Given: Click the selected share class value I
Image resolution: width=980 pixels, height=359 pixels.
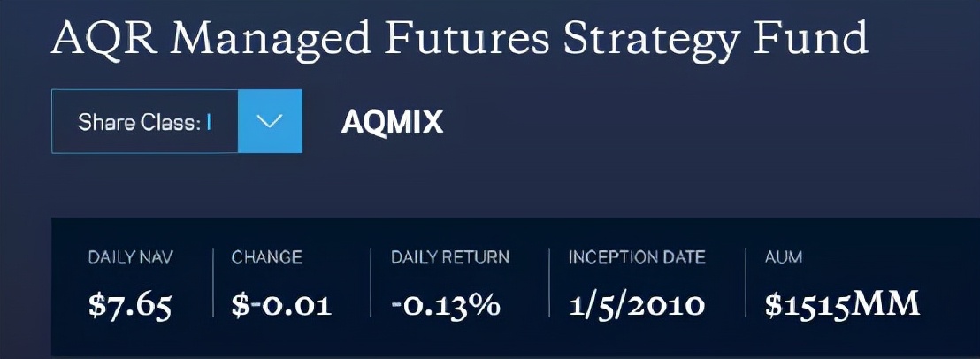Looking at the screenshot, I should point(209,122).
